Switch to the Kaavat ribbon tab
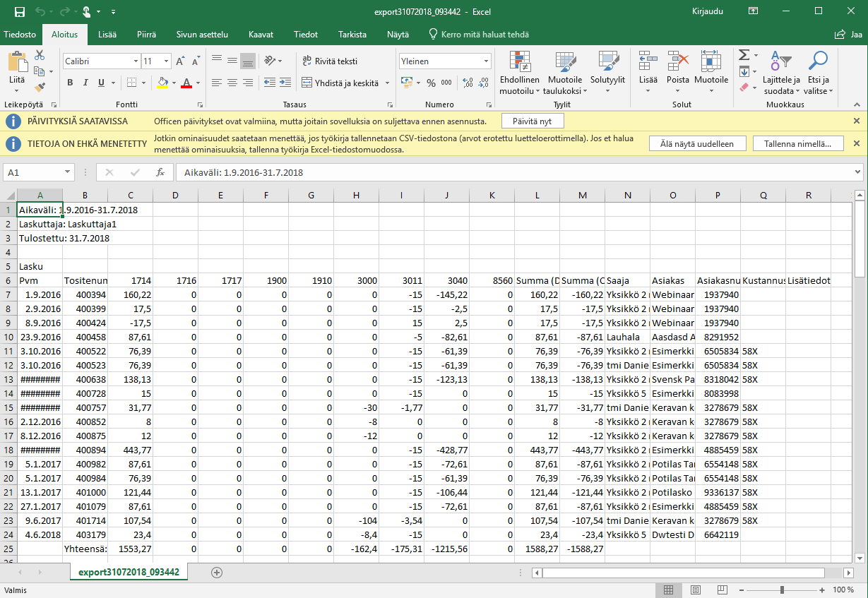Screen dimensions: 868x598 click(261, 34)
